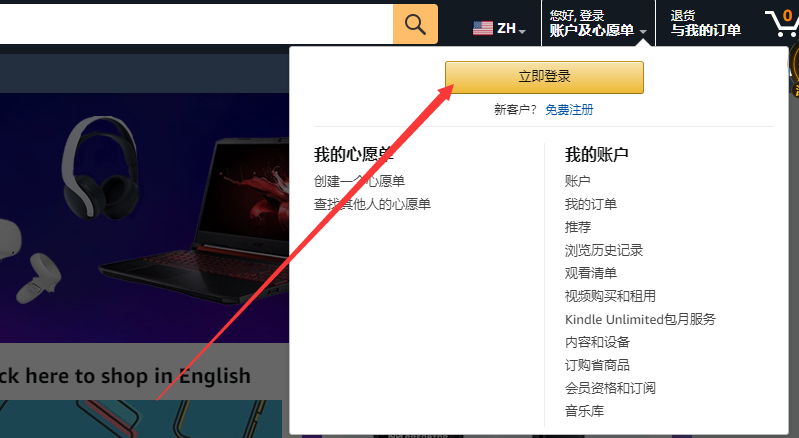The height and width of the screenshot is (438, 799).
Task: Open 浏览历史记录 browsing history
Action: 604,250
